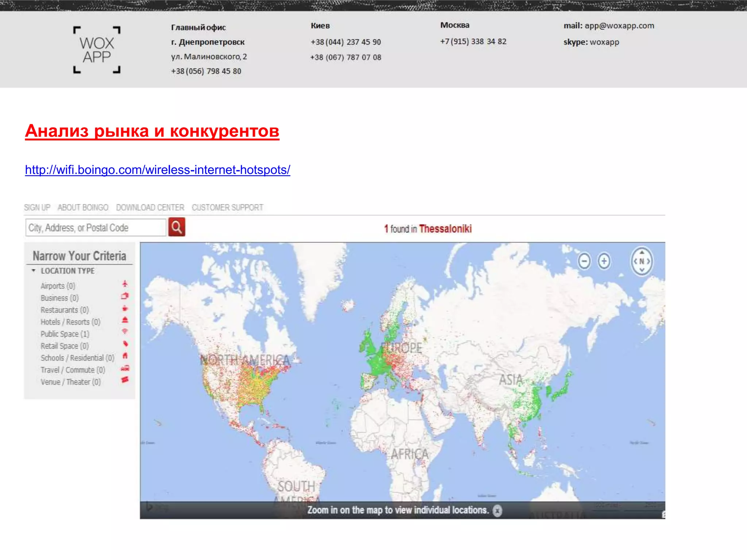The image size is (747, 560).
Task: Filter by Business (0)
Action: [x=60, y=298]
